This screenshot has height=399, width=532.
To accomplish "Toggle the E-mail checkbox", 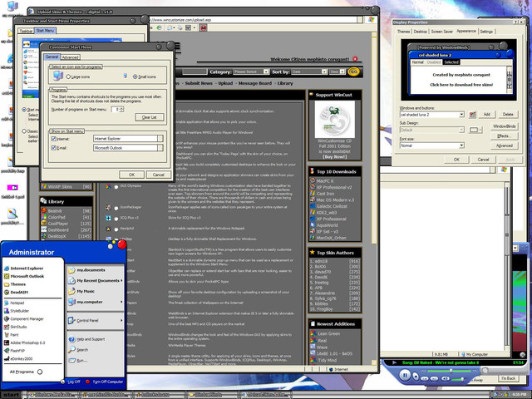I will tap(53, 148).
